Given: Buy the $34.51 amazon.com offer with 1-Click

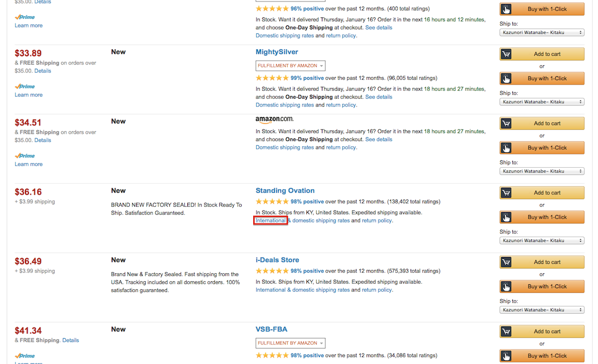Looking at the screenshot, I should [542, 148].
